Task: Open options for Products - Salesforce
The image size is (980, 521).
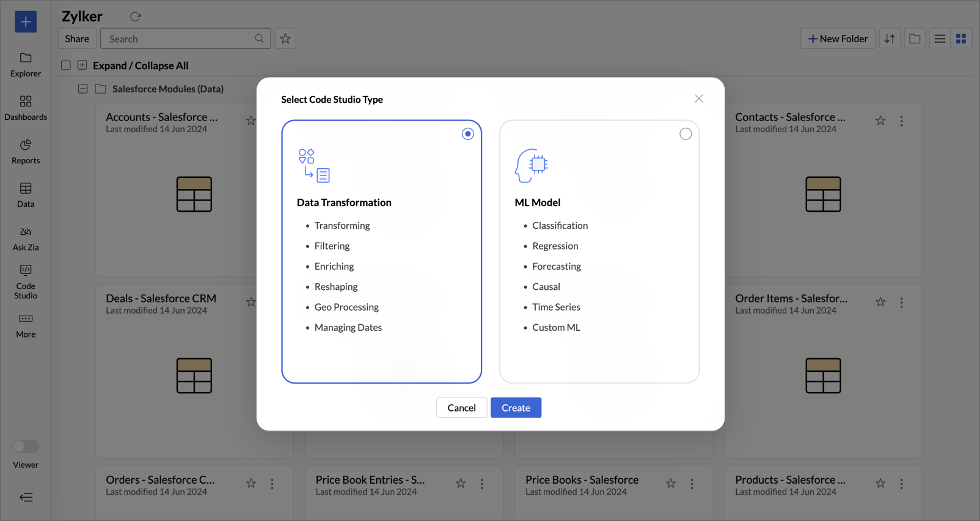Action: 901,484
